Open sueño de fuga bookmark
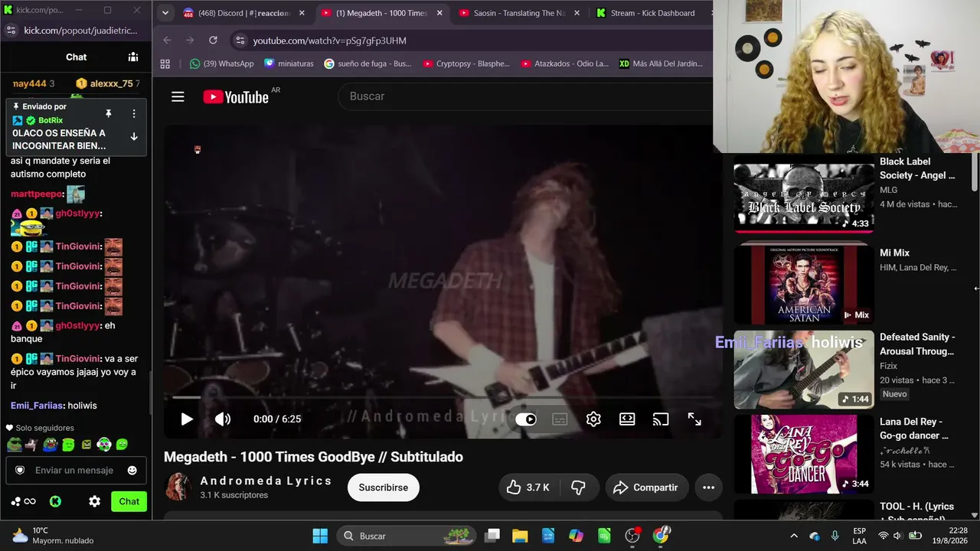 click(367, 64)
